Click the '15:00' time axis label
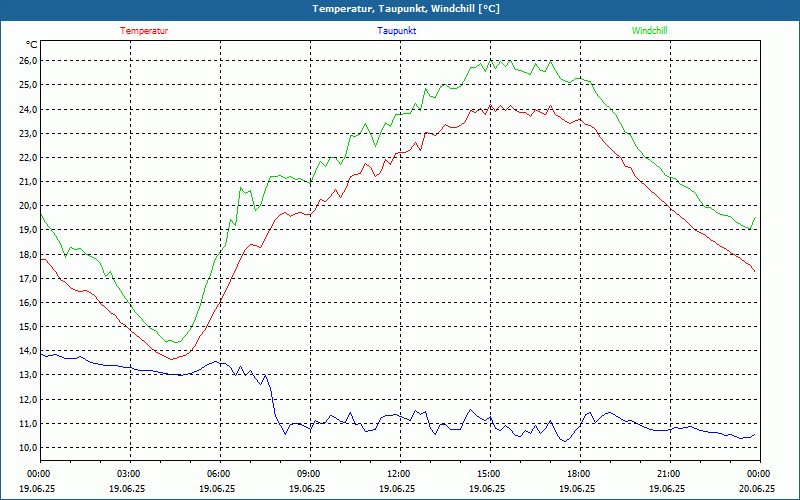The width and height of the screenshot is (800, 500). [x=488, y=474]
